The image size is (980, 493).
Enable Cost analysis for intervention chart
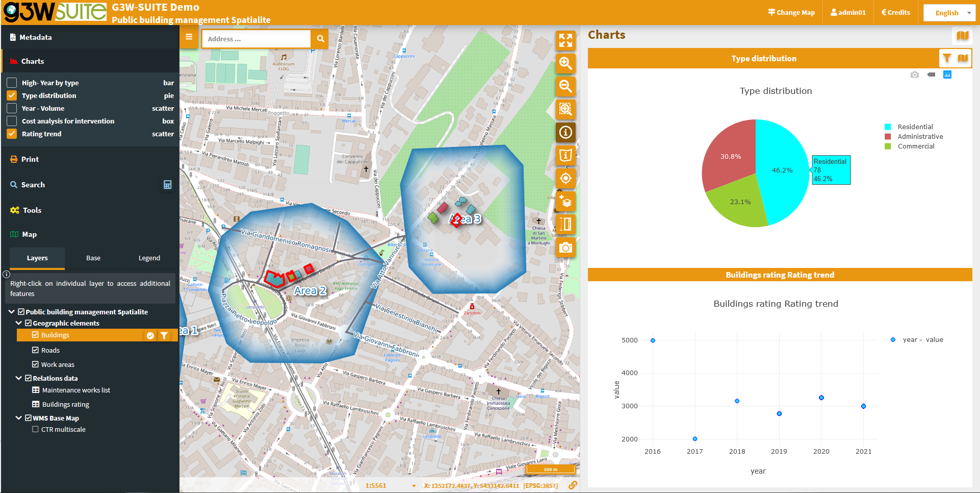[x=12, y=121]
